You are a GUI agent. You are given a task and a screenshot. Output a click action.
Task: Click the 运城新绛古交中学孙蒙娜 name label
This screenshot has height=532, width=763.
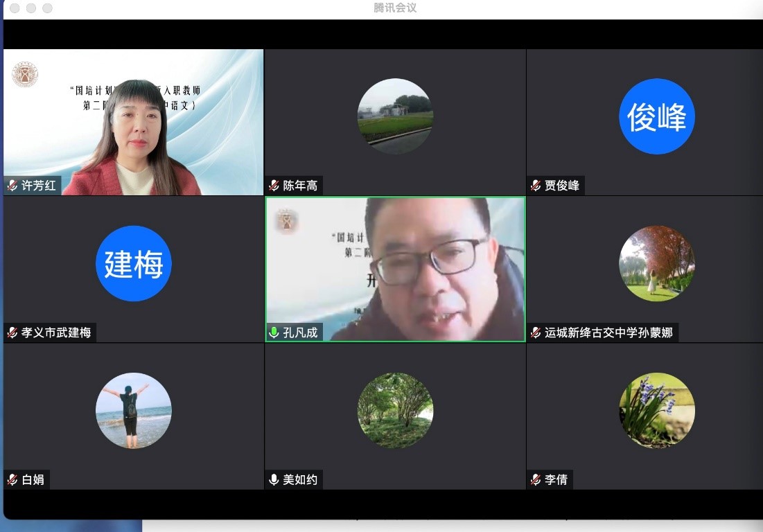[x=608, y=332]
